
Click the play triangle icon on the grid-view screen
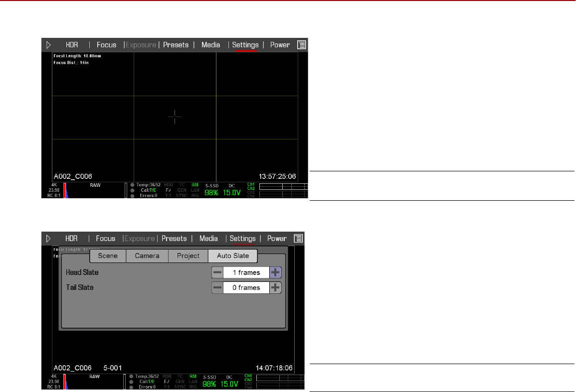point(48,45)
